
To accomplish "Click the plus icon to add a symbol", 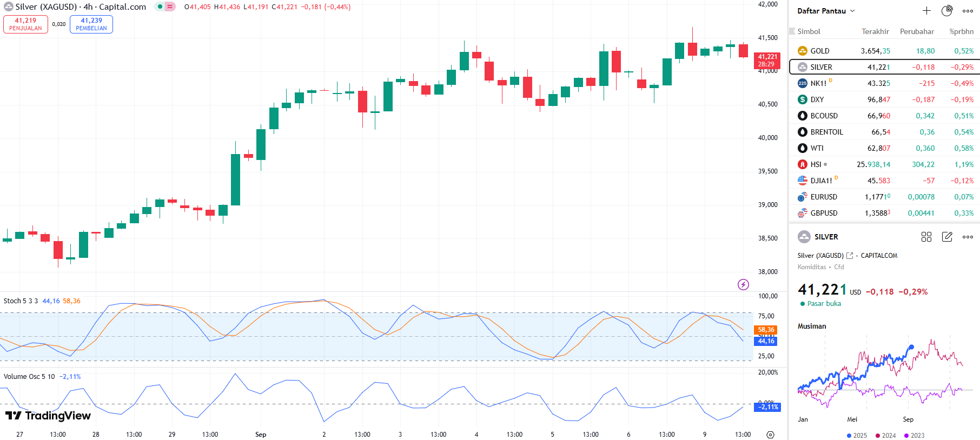I will 926,11.
